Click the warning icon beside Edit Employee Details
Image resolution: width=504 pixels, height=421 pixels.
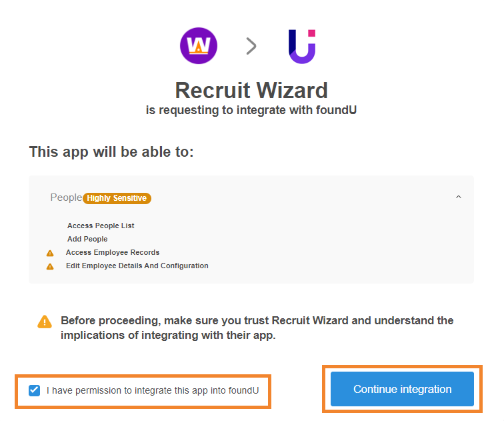click(50, 267)
